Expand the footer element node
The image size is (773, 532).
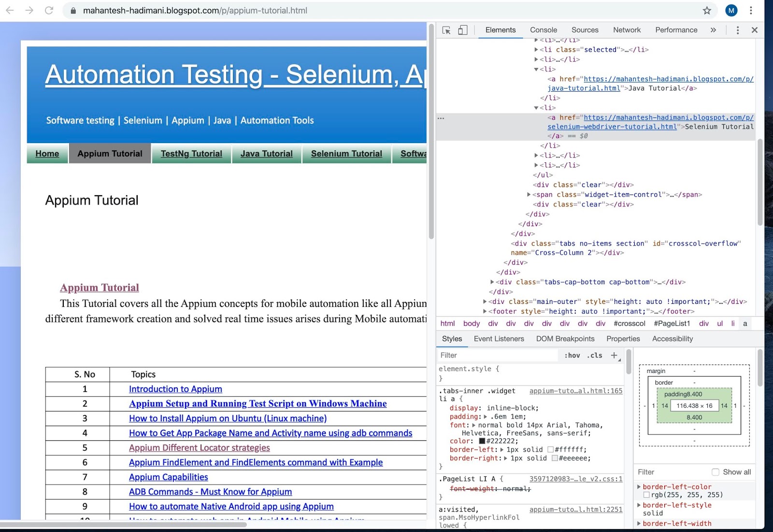pyautogui.click(x=485, y=312)
